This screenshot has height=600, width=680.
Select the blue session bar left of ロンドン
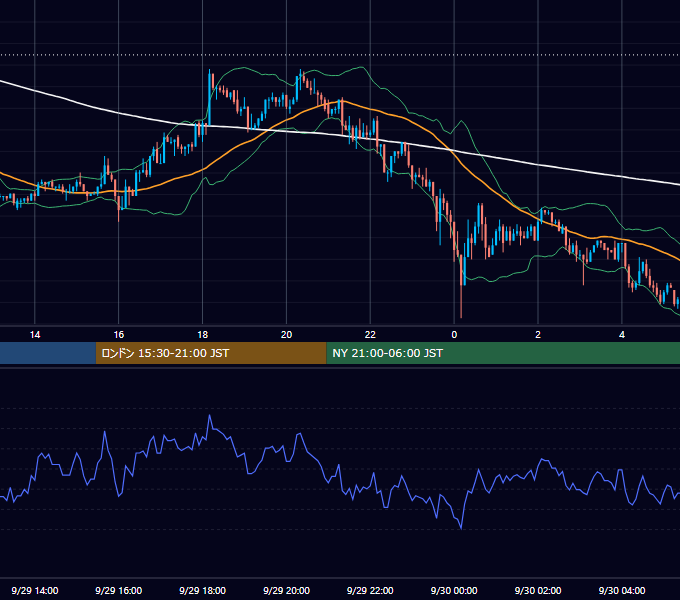48,353
